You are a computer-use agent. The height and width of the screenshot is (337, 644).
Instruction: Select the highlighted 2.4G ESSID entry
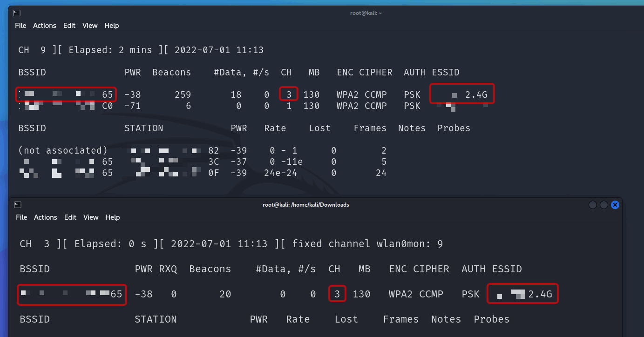(462, 94)
